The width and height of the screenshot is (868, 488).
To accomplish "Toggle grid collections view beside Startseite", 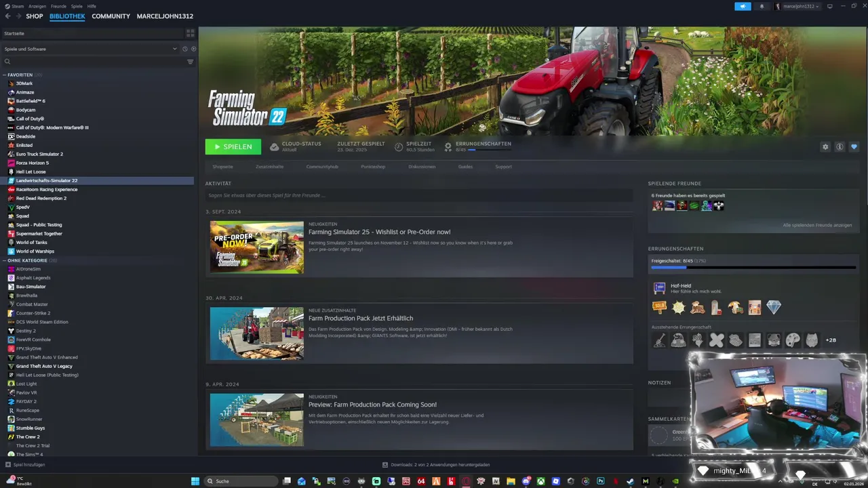I will pyautogui.click(x=191, y=33).
